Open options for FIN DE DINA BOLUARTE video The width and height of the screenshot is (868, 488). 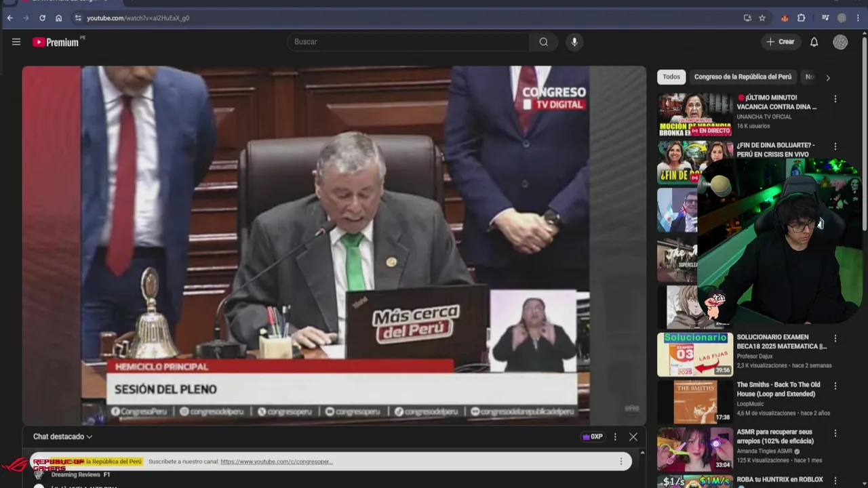pos(835,146)
